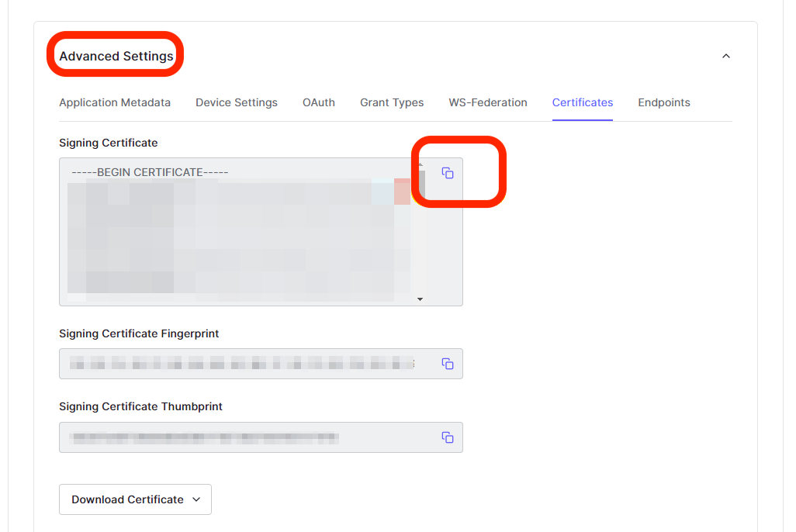Click the BEGIN CERTIFICATE line
The width and height of the screenshot is (796, 532).
click(150, 172)
